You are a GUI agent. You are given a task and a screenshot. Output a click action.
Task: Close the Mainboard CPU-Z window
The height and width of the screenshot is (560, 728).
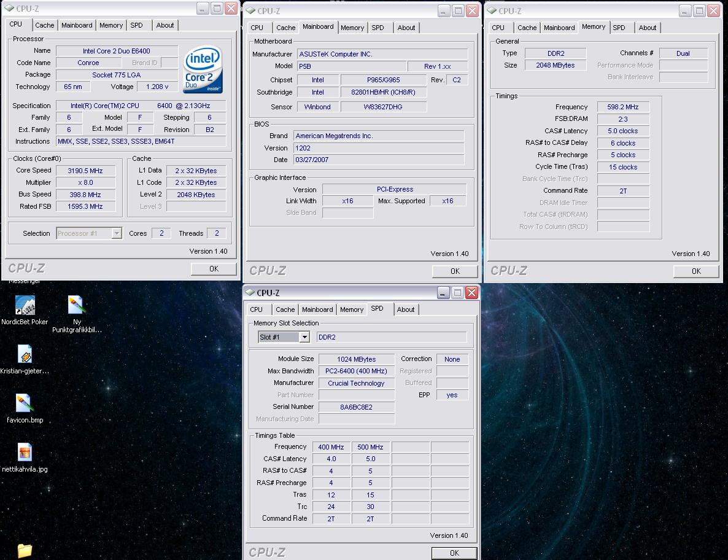tap(473, 10)
